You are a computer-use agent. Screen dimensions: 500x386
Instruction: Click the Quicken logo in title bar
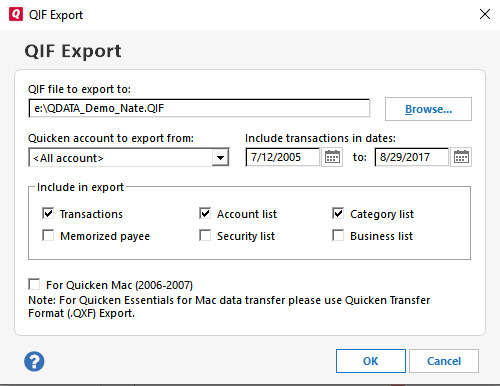pyautogui.click(x=16, y=14)
